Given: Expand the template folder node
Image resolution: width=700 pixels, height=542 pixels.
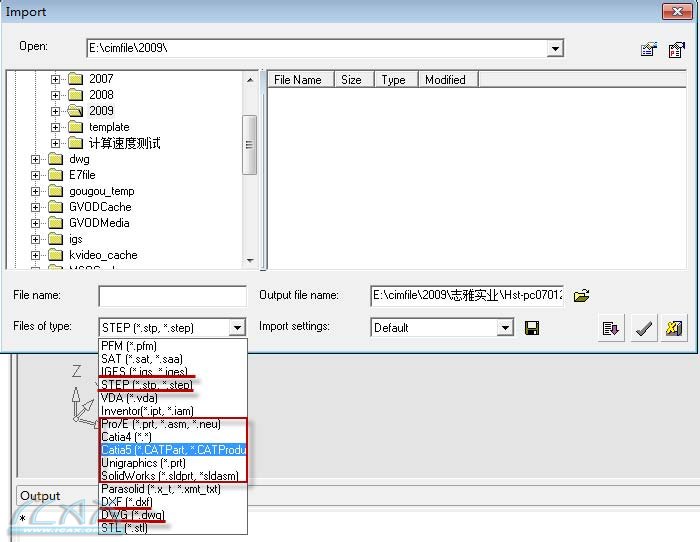Looking at the screenshot, I should 55,127.
